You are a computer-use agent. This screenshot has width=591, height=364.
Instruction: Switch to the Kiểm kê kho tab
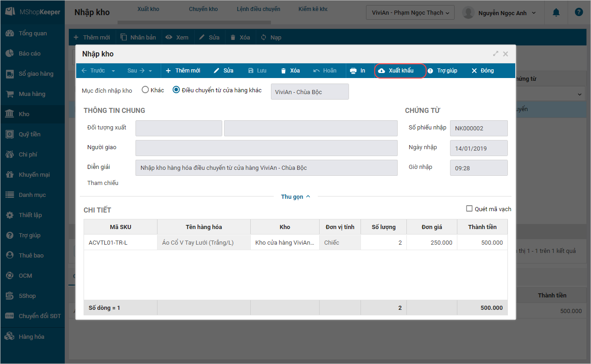313,9
